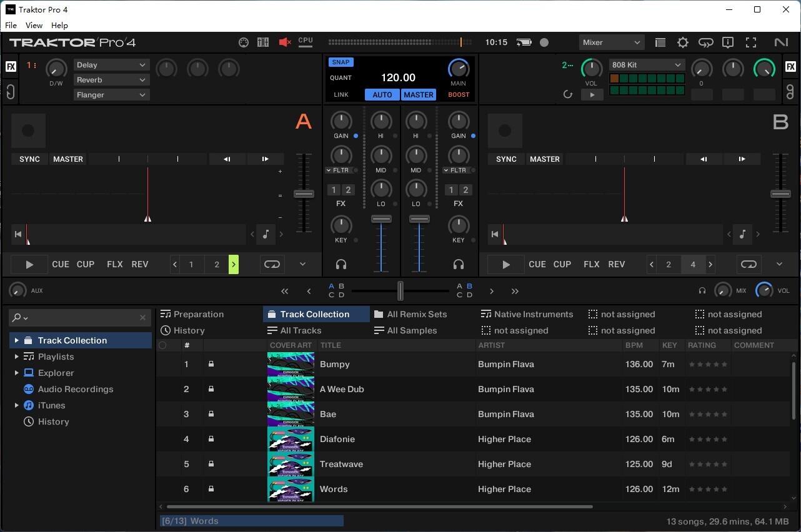Toggle AUTO master clock mode

tap(382, 95)
